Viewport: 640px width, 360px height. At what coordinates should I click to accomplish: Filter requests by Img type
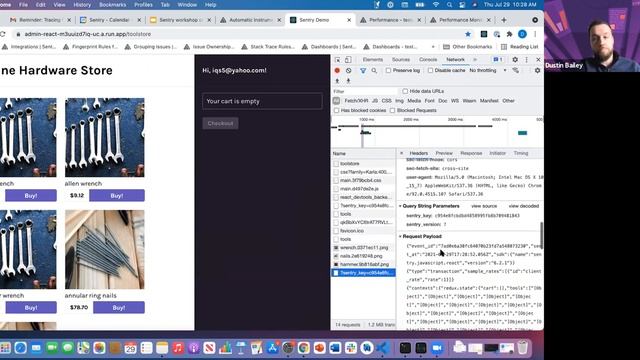(399, 101)
